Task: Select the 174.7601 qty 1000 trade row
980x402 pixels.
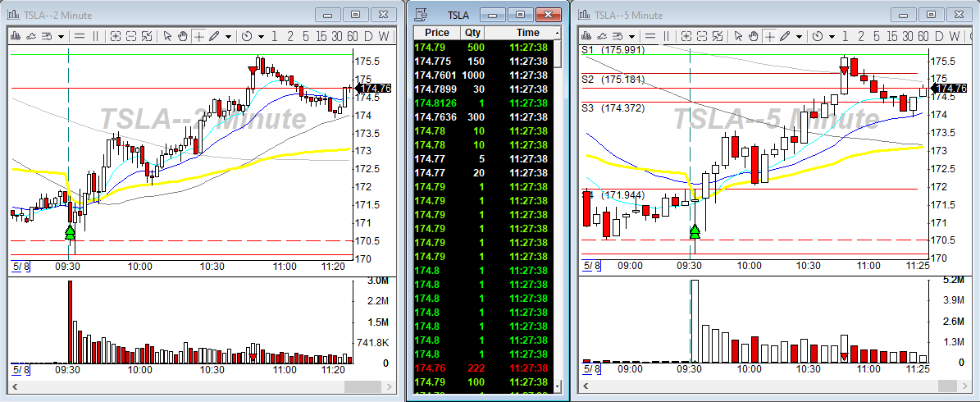Action: pos(484,75)
